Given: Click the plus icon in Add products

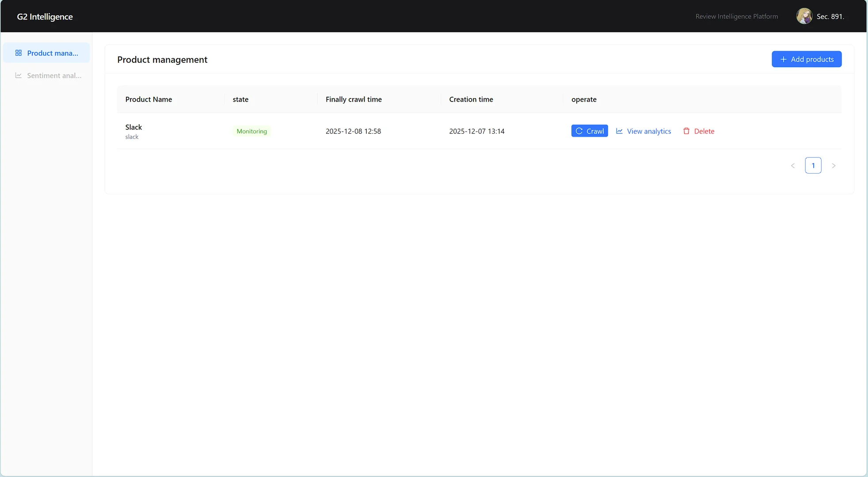Looking at the screenshot, I should coord(783,59).
